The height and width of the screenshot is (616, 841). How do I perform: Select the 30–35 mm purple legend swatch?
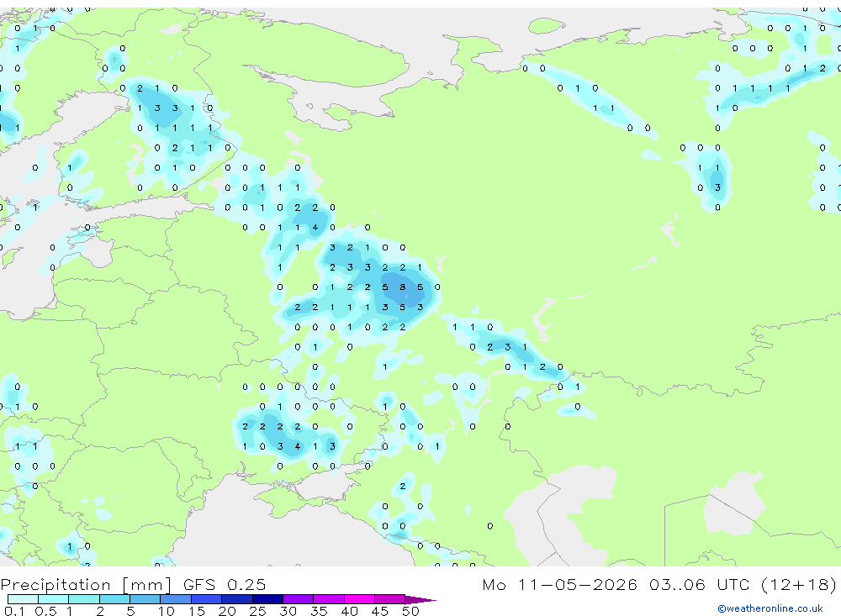point(299,599)
